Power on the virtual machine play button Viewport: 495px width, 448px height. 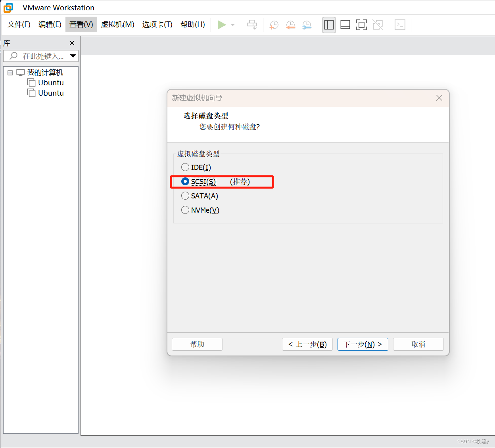222,25
